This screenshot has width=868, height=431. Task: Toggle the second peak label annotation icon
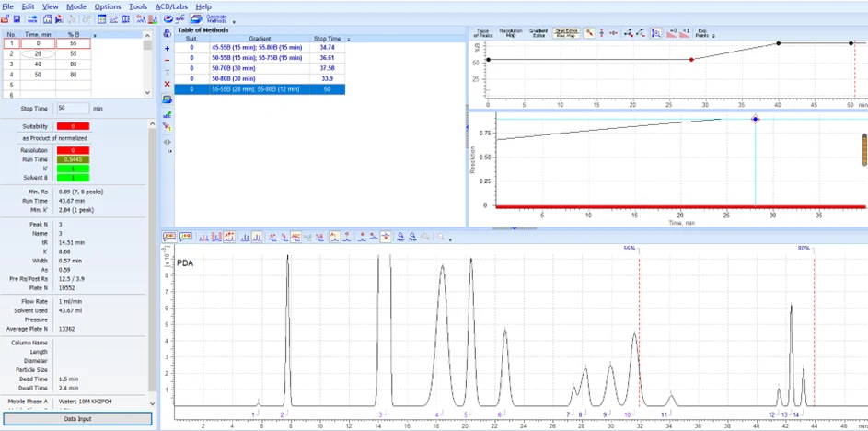(185, 237)
